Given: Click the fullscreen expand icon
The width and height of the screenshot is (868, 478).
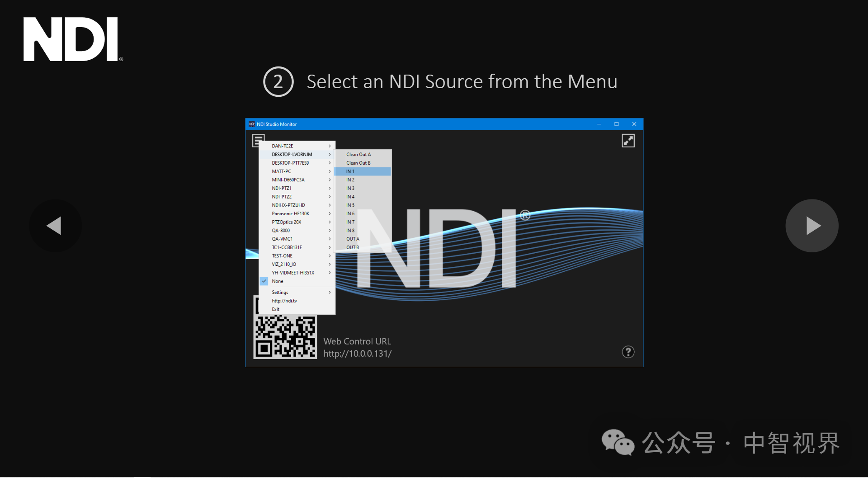Looking at the screenshot, I should tap(628, 140).
